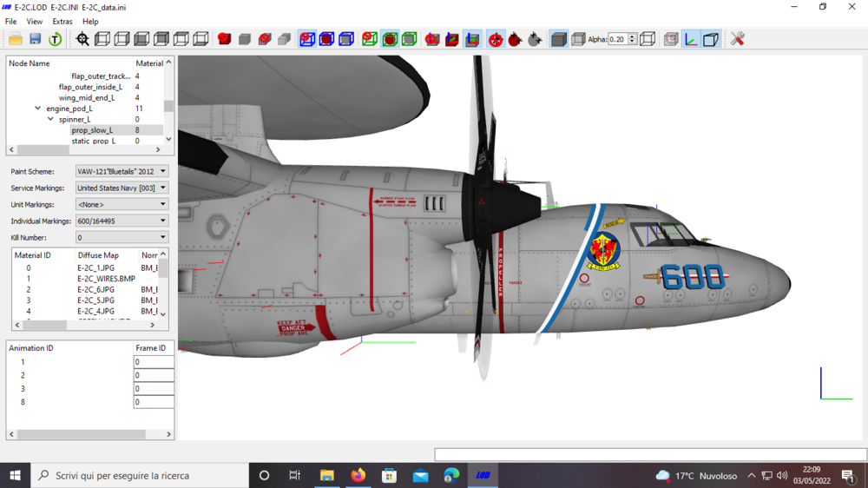Toggle green wireframe box with prohibition sign

370,39
